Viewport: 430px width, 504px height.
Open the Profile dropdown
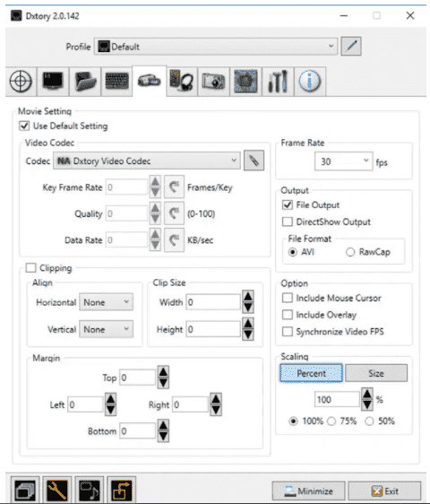point(216,47)
